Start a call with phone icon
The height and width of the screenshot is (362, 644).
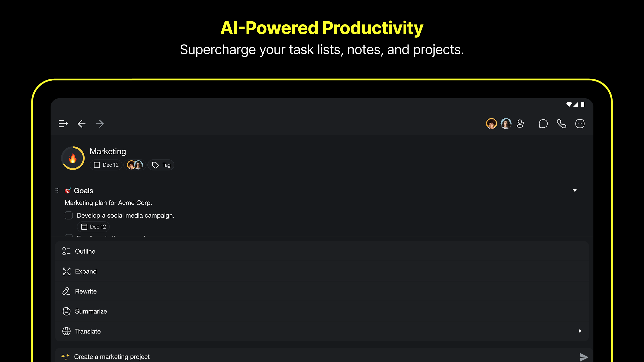(x=561, y=124)
